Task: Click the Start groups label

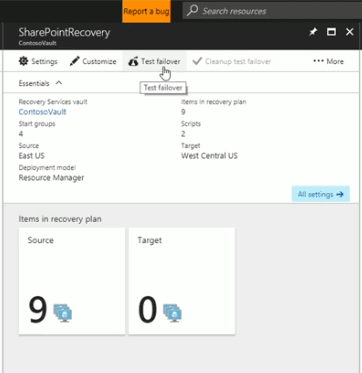Action: (x=37, y=124)
